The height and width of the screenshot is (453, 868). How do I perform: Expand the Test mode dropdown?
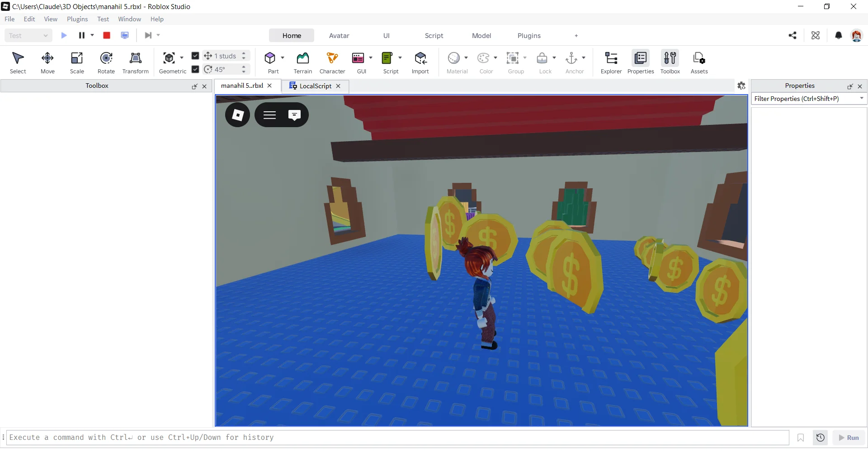pos(28,35)
